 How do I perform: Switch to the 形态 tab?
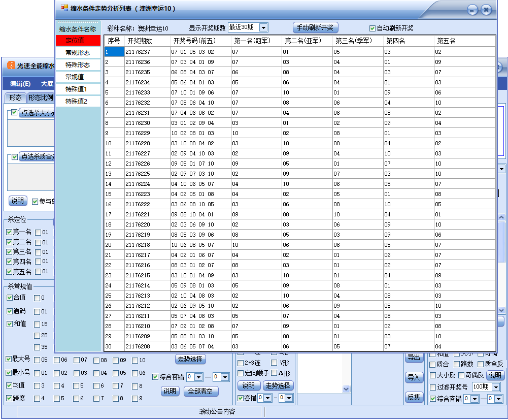coord(15,98)
